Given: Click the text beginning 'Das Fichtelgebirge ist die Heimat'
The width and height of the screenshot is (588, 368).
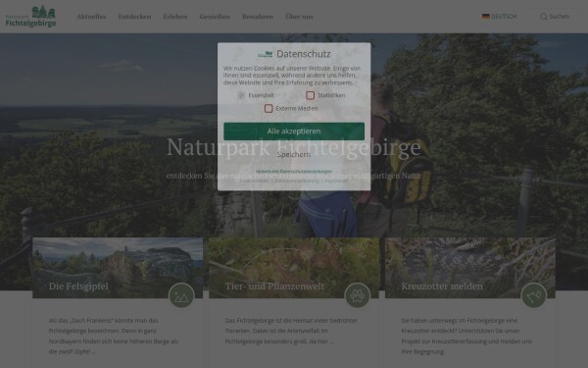Looking at the screenshot, I should click(x=291, y=331).
